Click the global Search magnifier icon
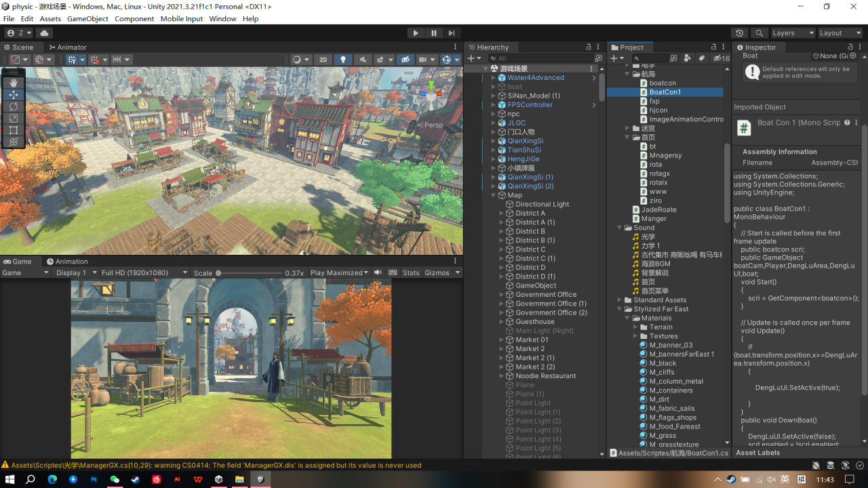The image size is (868, 488). point(759,33)
